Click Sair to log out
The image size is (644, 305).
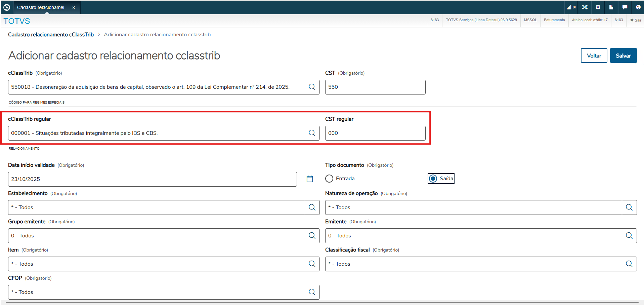coord(636,20)
